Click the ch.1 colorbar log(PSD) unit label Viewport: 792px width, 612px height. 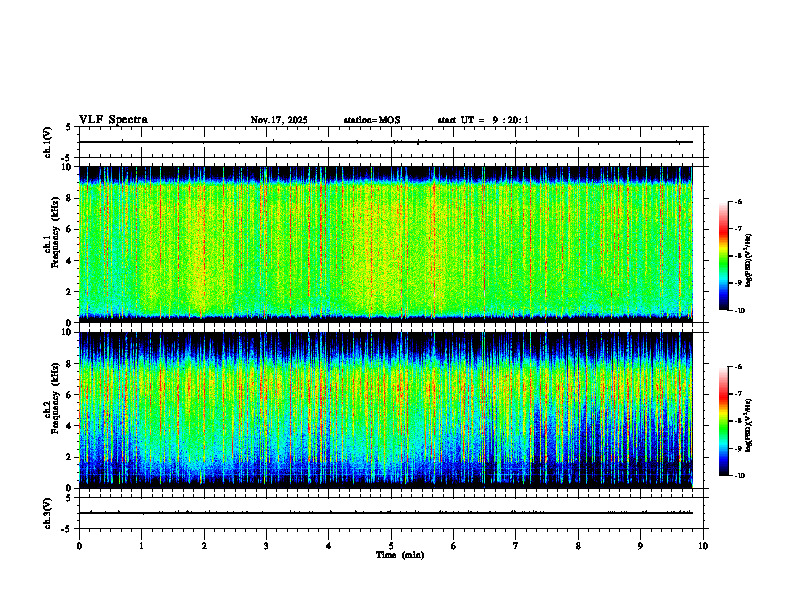point(749,261)
